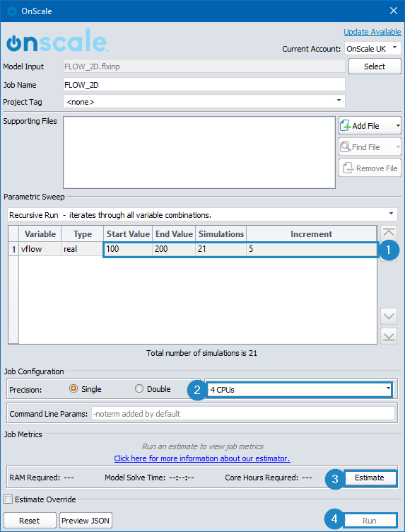Expand the Project Tag dropdown
405x532 pixels.
(204, 101)
